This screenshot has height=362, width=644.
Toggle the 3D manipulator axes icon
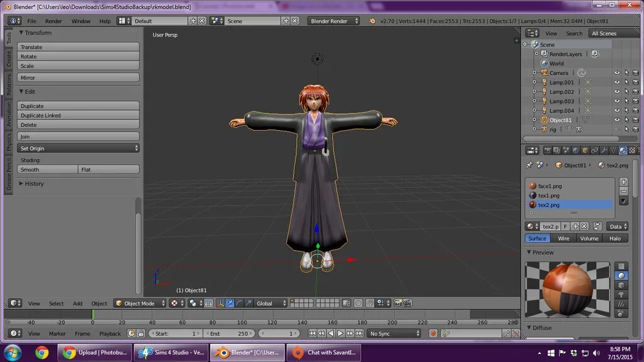220,304
